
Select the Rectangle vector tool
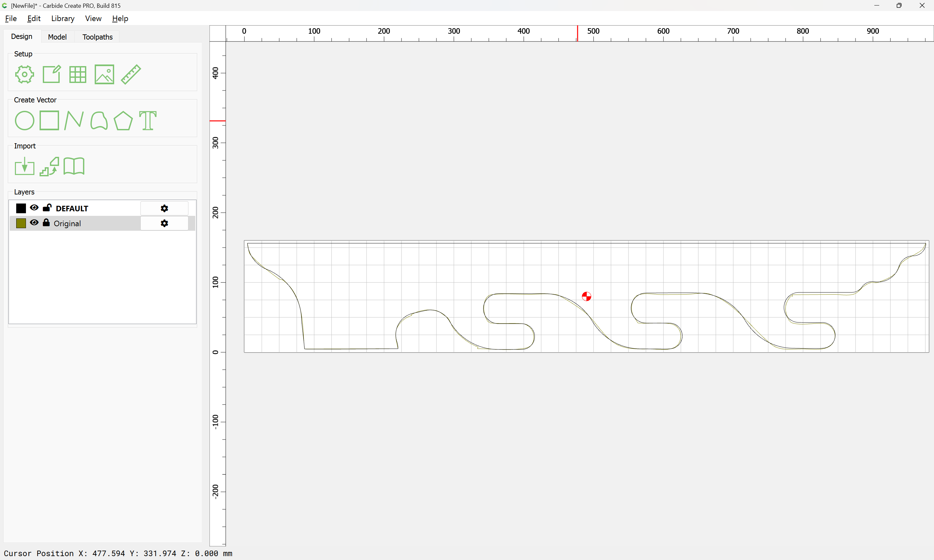pos(49,121)
